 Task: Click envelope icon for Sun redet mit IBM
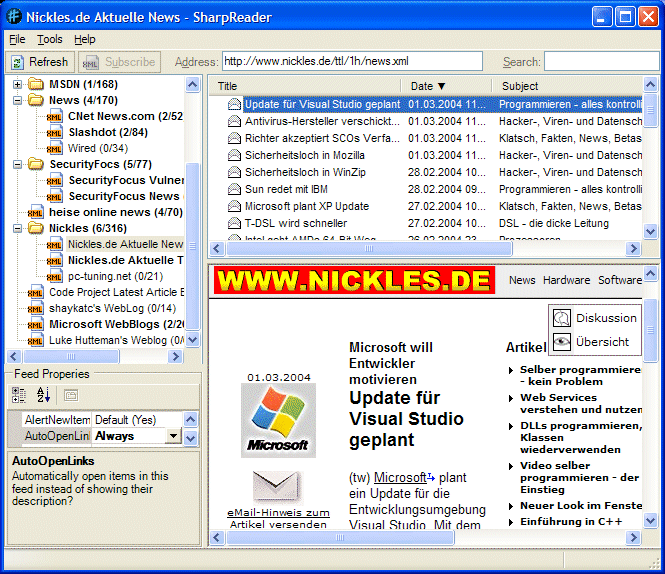click(234, 189)
